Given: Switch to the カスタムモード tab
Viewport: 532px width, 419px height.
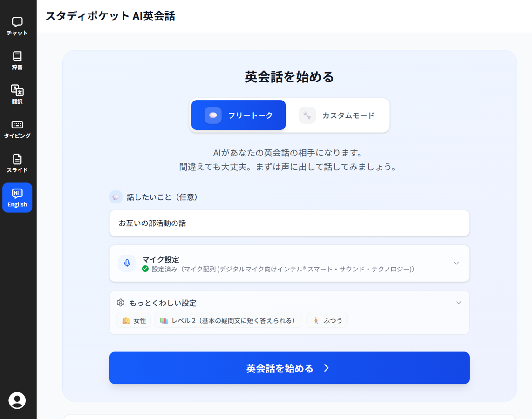Looking at the screenshot, I should tap(337, 115).
